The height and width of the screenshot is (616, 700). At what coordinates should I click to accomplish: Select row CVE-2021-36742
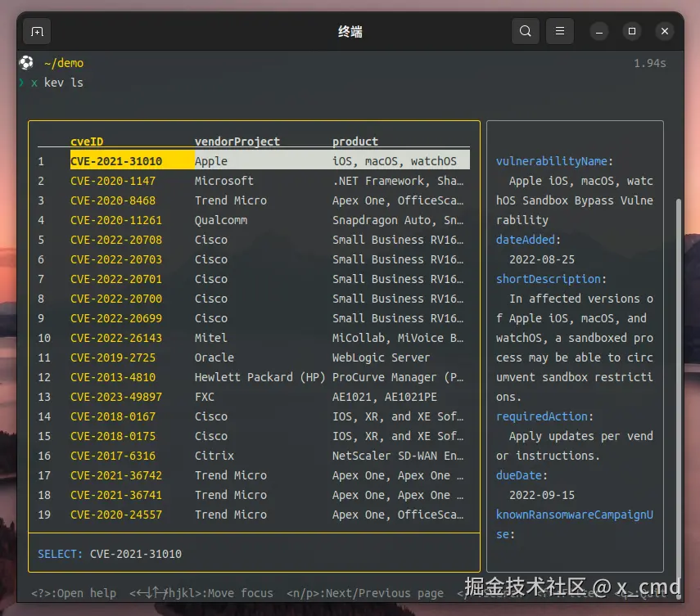254,475
